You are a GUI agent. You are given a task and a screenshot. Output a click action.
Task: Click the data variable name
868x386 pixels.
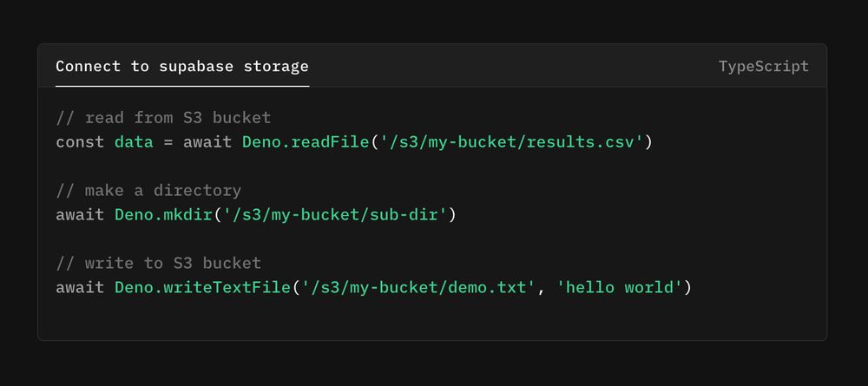[134, 142]
